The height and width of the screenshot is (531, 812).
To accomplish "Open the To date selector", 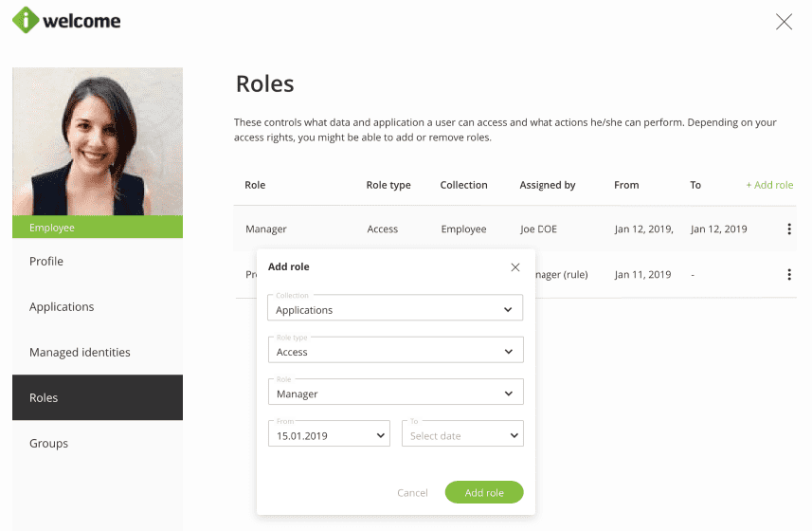I will click(462, 435).
